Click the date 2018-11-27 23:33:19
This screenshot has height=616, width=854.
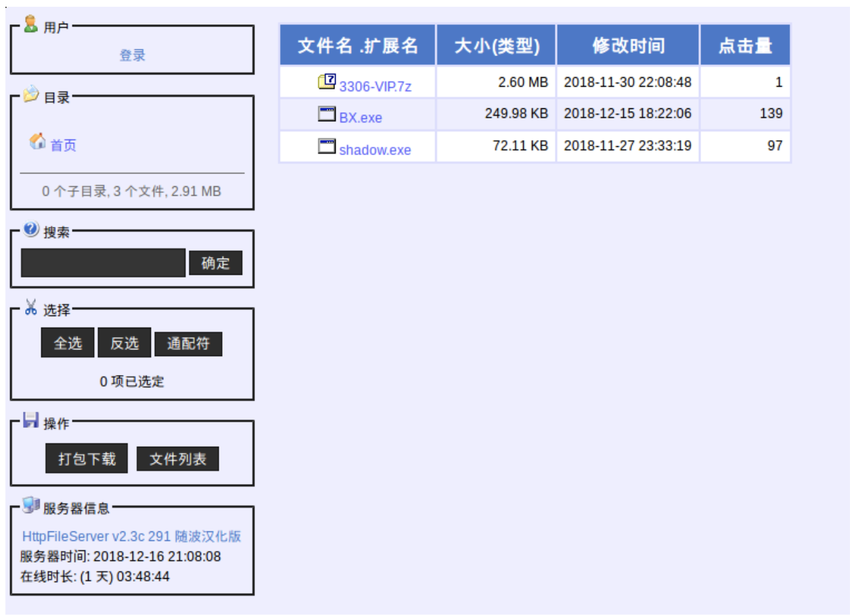click(628, 146)
